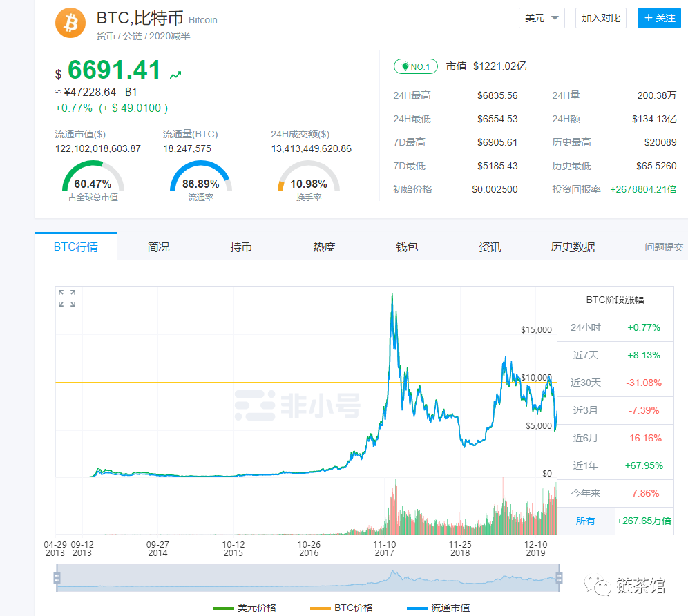The height and width of the screenshot is (616, 688).
Task: Click the 初始价格 $0.002500 value
Action: point(495,189)
